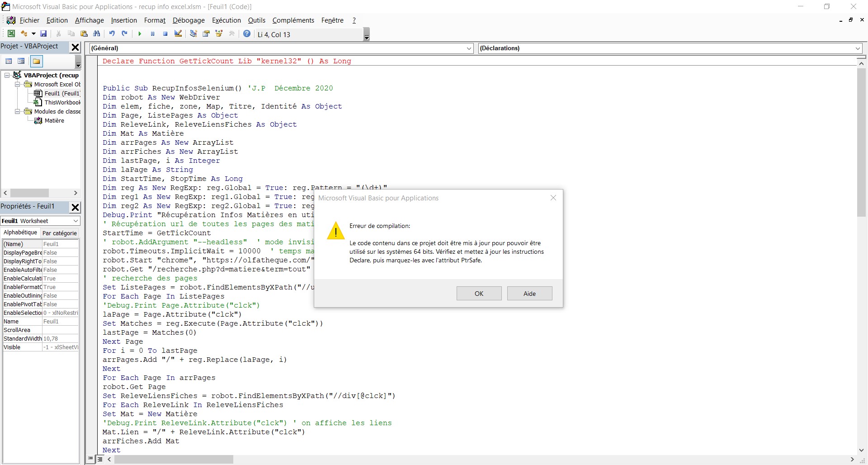
Task: Click the Declare Function GetTickCount code line
Action: pos(226,61)
